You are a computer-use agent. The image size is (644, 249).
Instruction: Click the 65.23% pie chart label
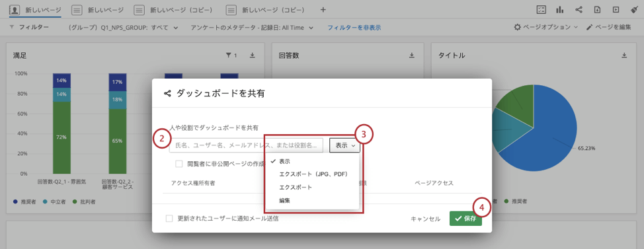tap(586, 148)
